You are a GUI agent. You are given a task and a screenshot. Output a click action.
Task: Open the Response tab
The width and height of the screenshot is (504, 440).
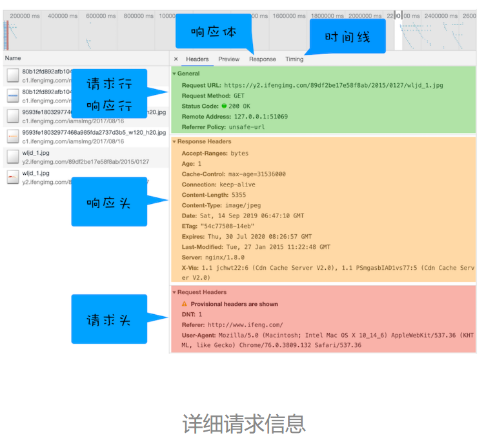262,59
